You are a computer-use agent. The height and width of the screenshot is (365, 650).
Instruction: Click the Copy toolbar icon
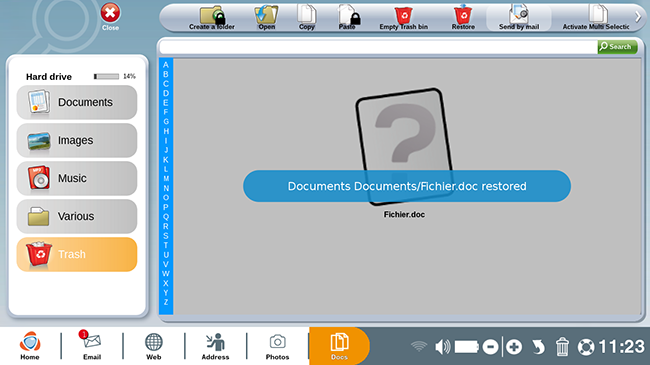tap(307, 18)
